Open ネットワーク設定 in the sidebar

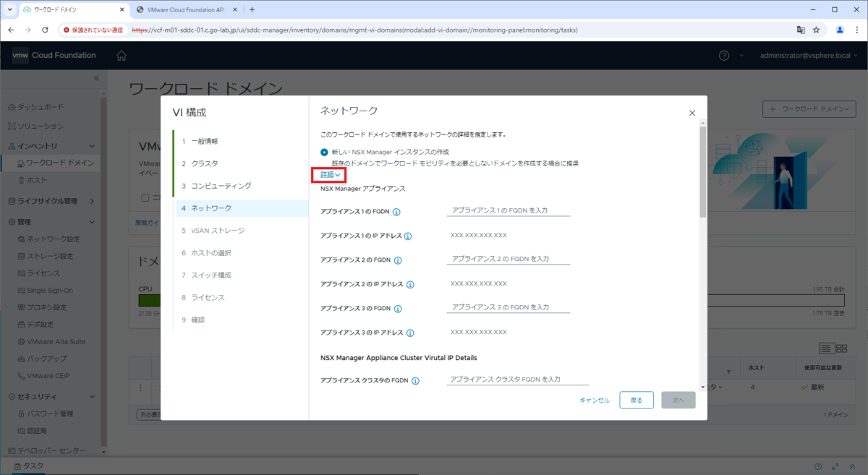point(54,239)
